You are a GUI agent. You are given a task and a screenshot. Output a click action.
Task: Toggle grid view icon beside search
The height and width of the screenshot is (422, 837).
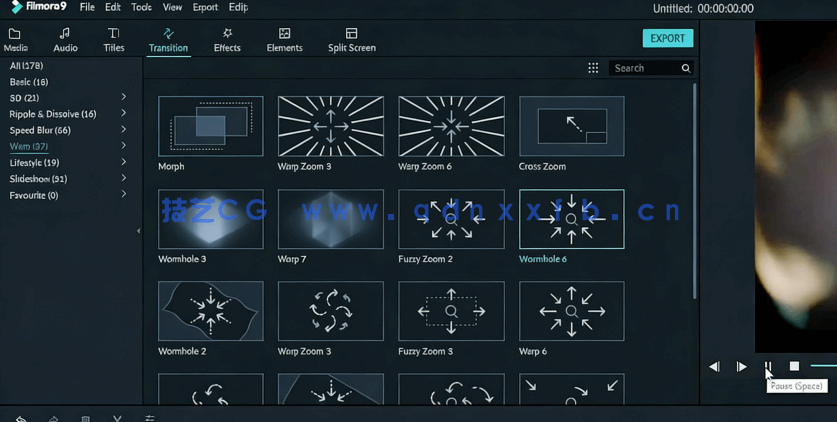click(593, 68)
